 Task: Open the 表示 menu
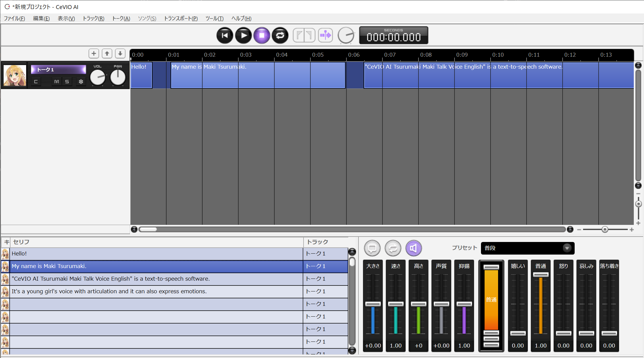click(66, 19)
